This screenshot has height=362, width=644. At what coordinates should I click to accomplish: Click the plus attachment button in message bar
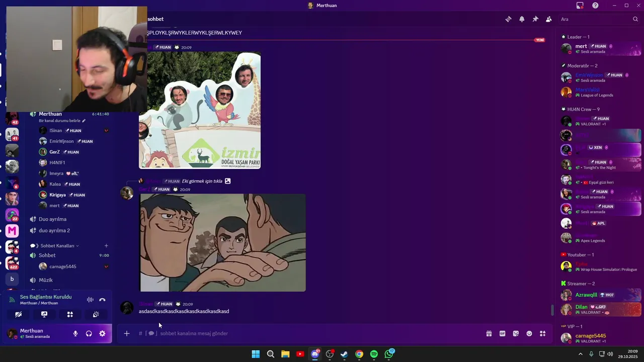(127, 333)
